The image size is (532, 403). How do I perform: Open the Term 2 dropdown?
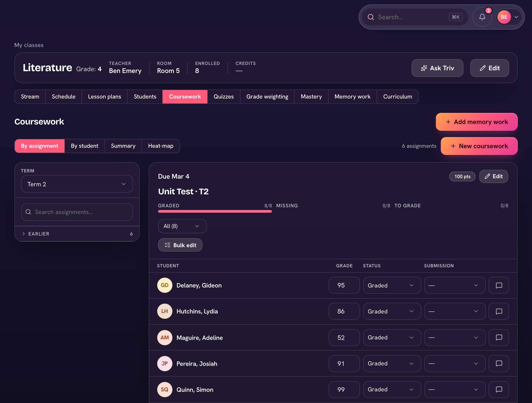(77, 184)
